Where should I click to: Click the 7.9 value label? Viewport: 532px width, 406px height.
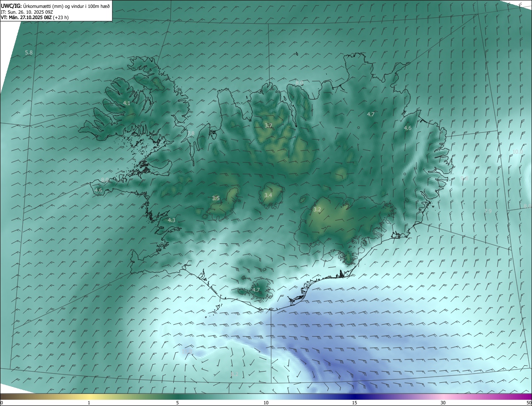(488, 212)
